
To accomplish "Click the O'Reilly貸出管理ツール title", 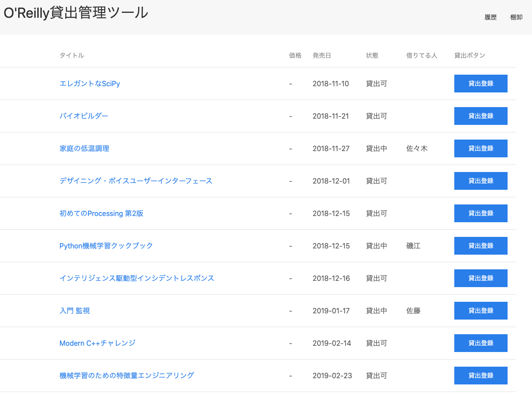I will tap(75, 13).
